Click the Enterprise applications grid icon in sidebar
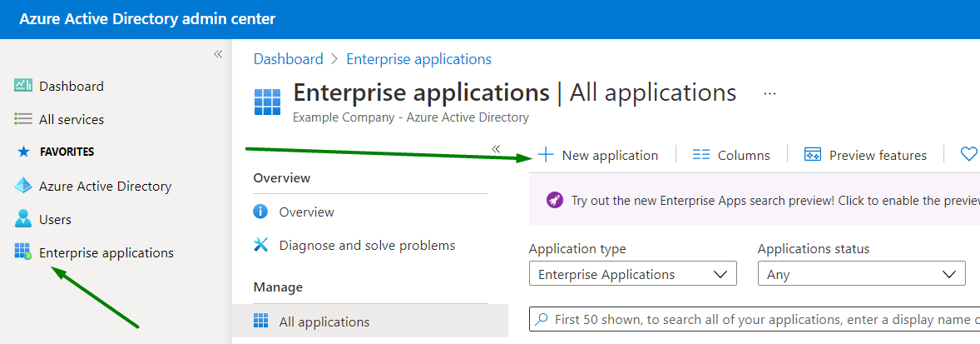 click(22, 252)
